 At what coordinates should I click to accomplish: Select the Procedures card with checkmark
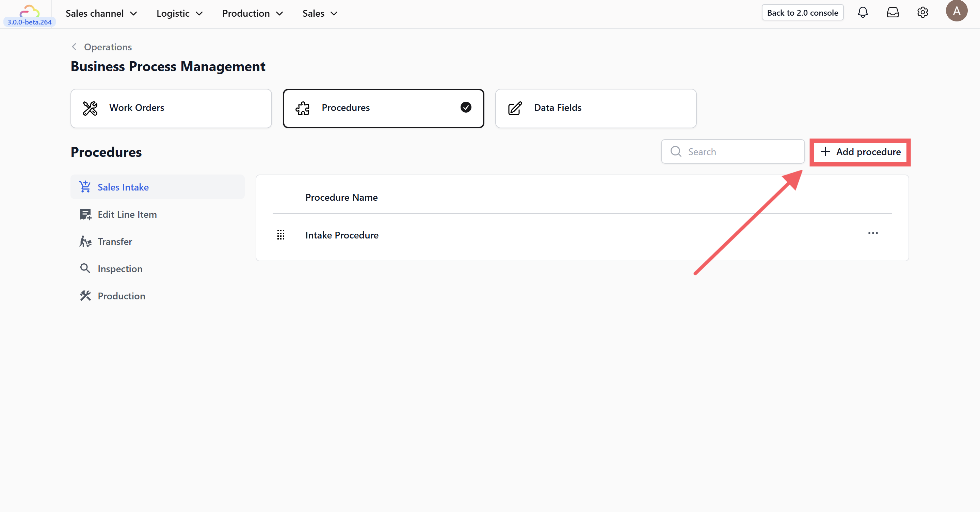click(x=383, y=108)
